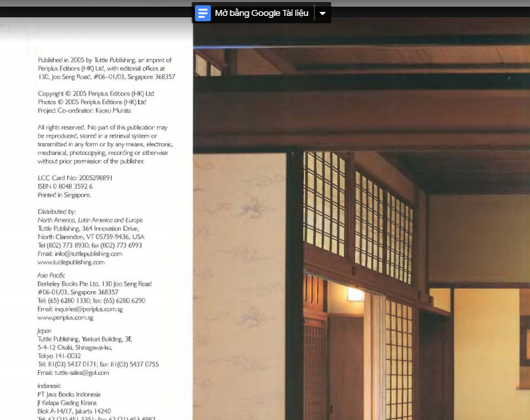Open with Google Tài liệu button
530x420 pixels.
[261, 13]
